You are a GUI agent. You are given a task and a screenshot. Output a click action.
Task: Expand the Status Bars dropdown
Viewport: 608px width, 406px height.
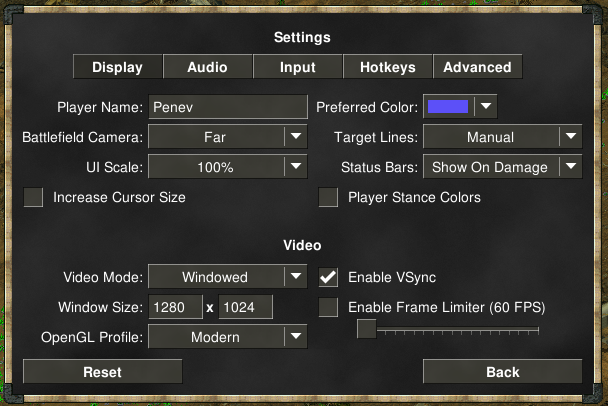point(503,167)
